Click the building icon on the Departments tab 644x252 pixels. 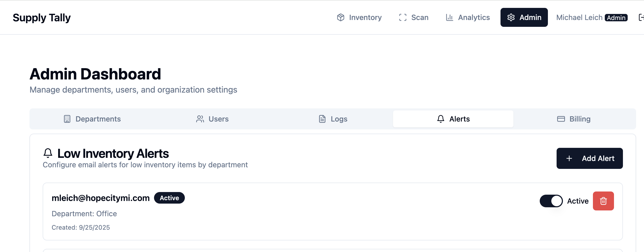point(67,119)
